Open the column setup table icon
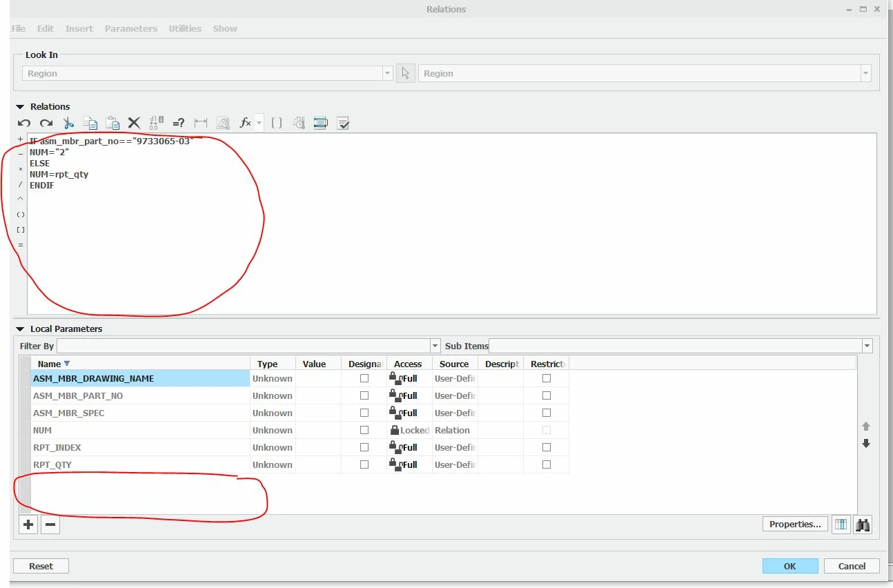 840,525
